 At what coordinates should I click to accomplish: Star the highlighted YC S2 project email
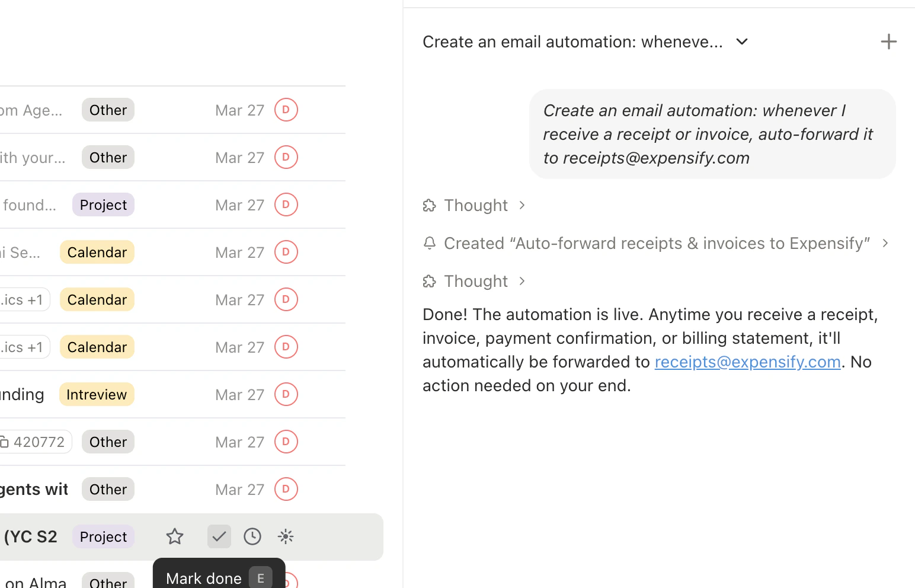pyautogui.click(x=175, y=536)
